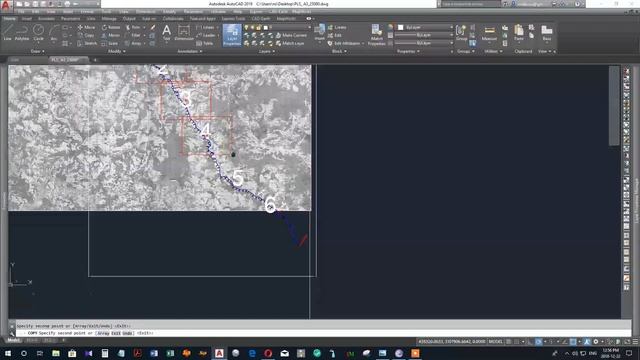Click Make Current layer button
640x360 pixels.
291,36
